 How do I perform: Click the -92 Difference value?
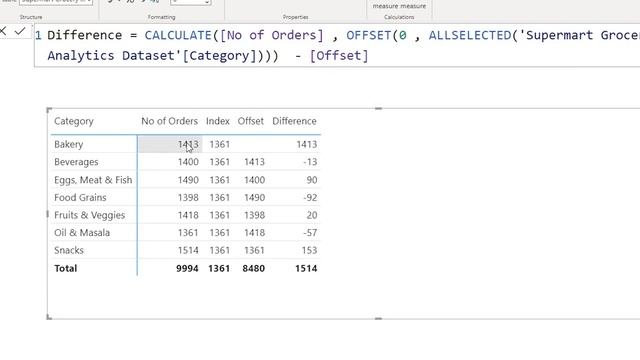pyautogui.click(x=310, y=198)
